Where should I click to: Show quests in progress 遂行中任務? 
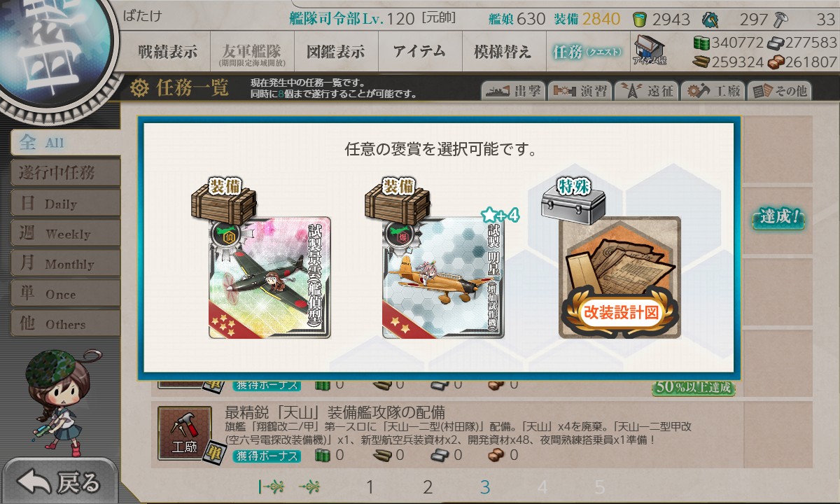coord(64,173)
